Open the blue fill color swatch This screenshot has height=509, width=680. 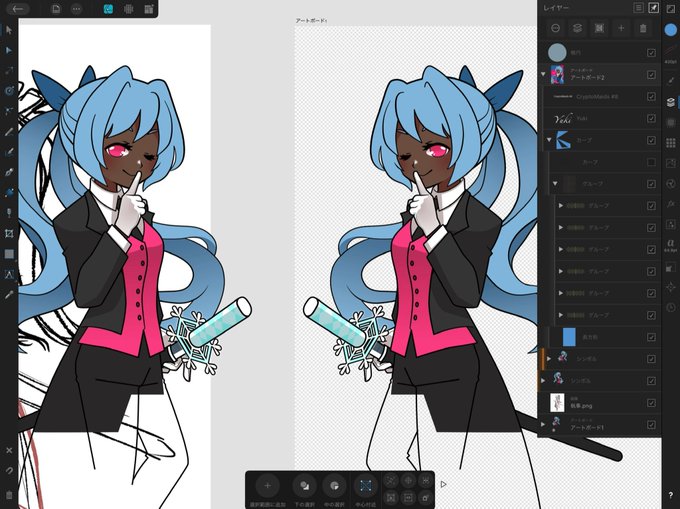(670, 29)
